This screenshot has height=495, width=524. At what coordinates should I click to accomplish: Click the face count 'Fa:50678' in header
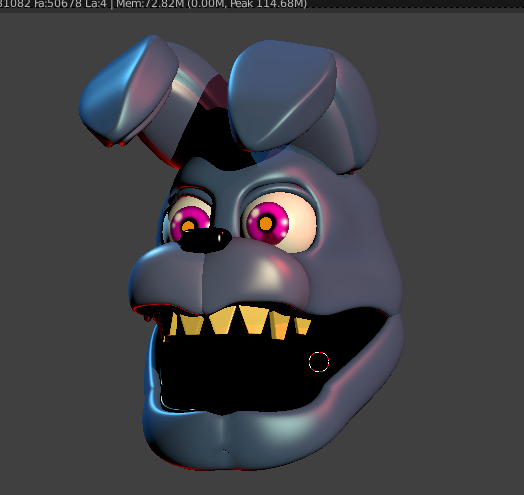[x=58, y=4]
